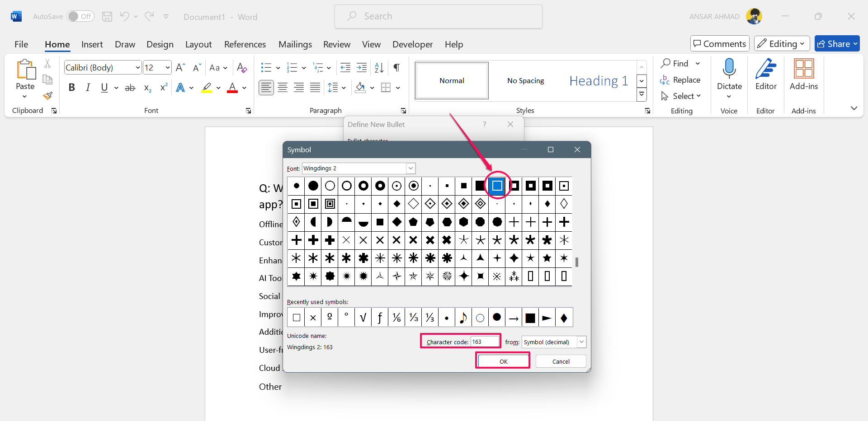This screenshot has width=868, height=421.
Task: Open the Paragraph dialog launcher
Action: (403, 111)
